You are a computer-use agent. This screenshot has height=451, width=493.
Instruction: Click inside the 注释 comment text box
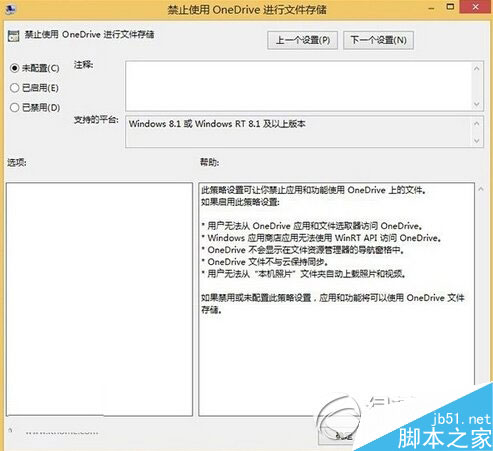pos(298,86)
